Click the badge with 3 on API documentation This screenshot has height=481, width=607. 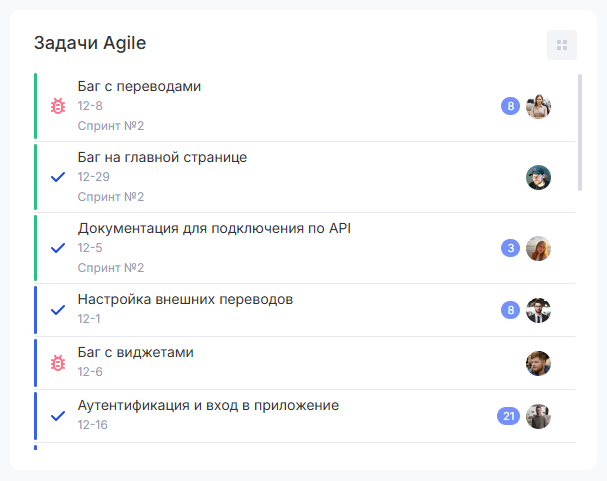(510, 248)
